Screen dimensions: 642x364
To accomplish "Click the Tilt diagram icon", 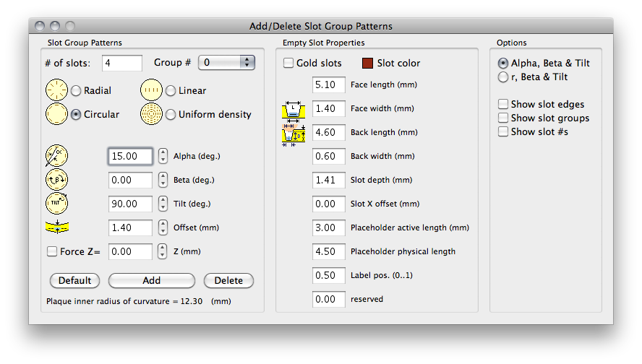I will click(56, 203).
